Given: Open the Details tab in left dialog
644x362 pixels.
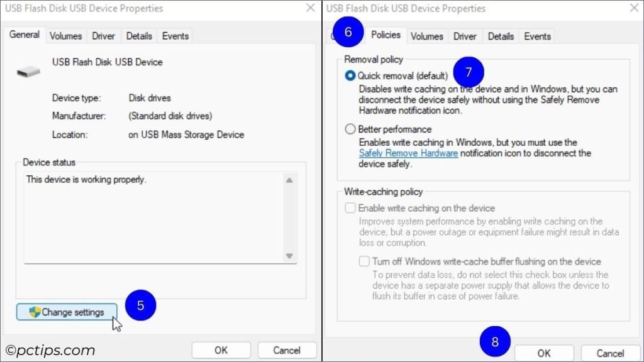Looking at the screenshot, I should coord(139,36).
